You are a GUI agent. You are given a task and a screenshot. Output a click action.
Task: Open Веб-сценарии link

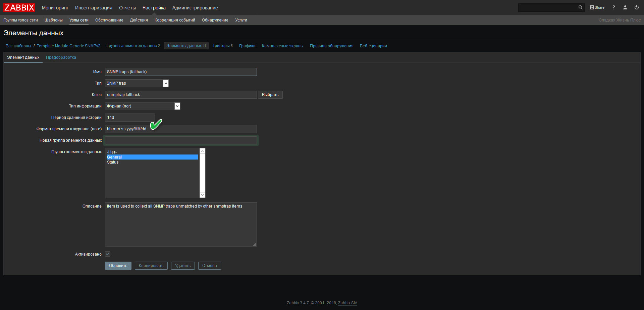click(x=373, y=46)
